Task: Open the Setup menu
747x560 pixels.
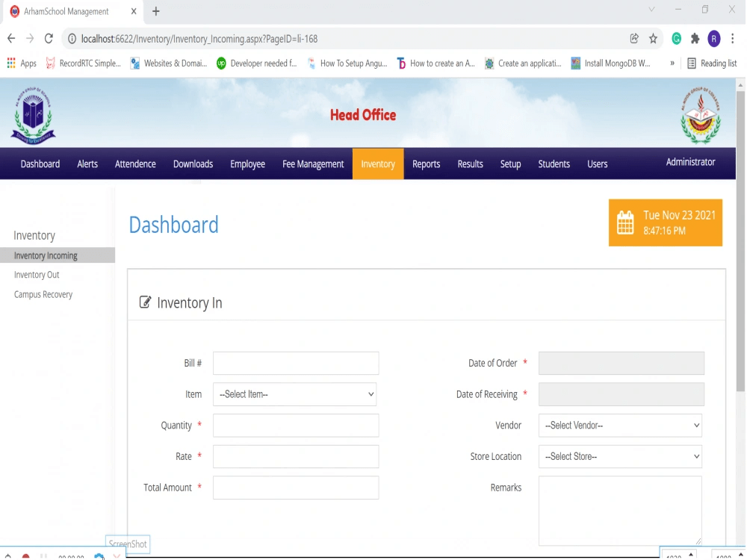Action: [x=510, y=164]
